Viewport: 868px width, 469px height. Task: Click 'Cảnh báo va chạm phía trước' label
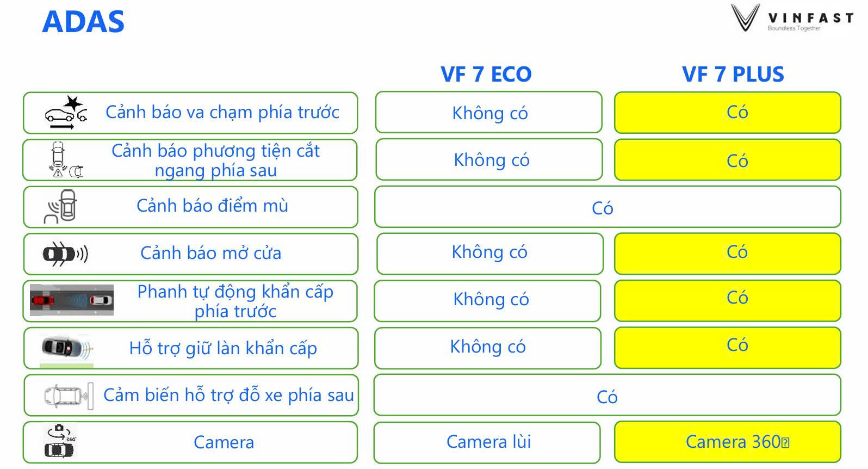[222, 112]
